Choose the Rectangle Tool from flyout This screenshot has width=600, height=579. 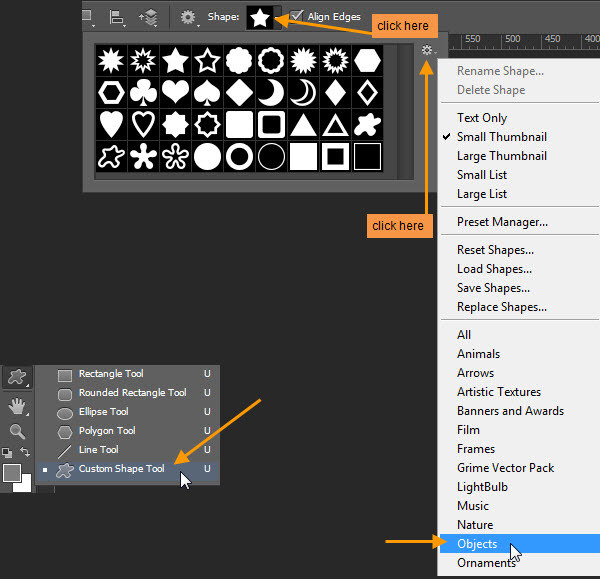(110, 374)
